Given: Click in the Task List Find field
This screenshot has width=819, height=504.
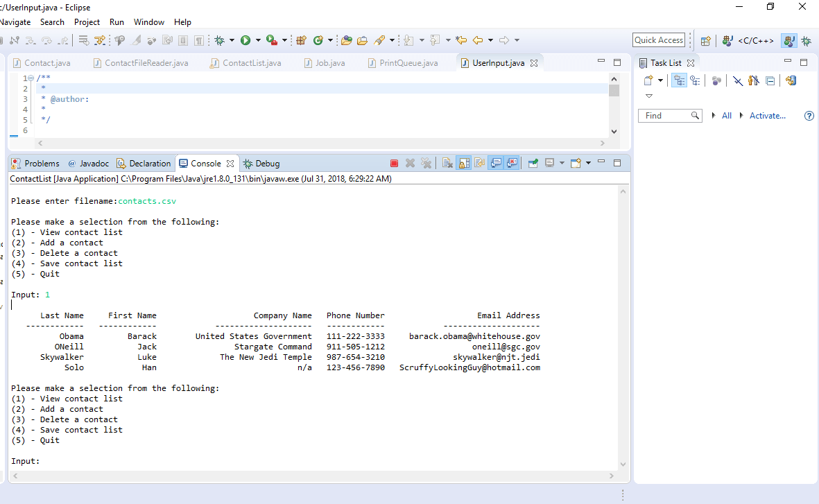Looking at the screenshot, I should click(669, 115).
